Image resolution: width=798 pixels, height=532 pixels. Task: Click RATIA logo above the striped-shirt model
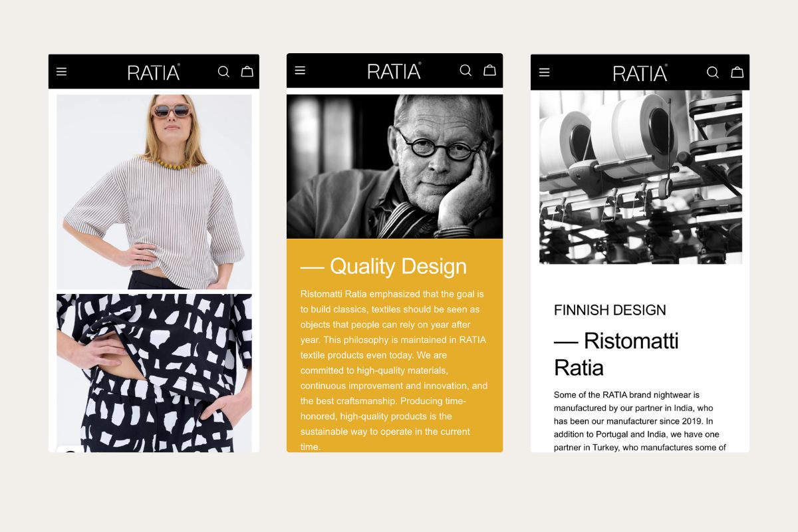point(154,72)
